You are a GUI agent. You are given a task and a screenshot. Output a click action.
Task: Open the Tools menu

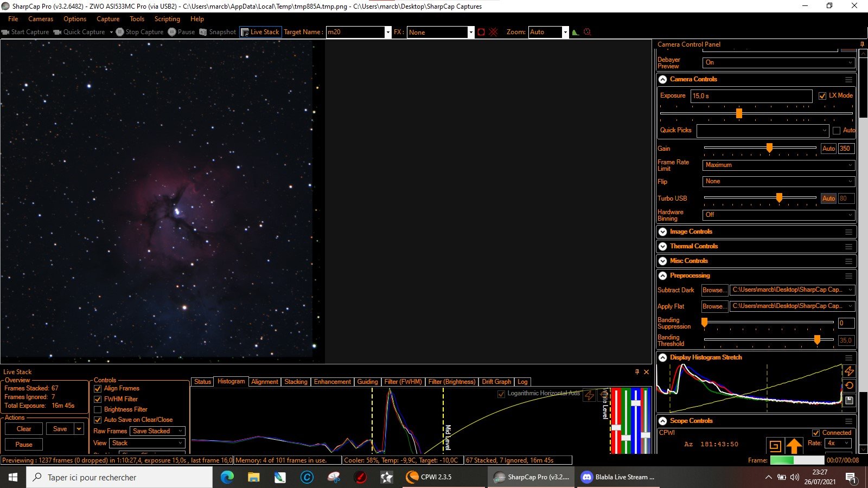(x=137, y=19)
